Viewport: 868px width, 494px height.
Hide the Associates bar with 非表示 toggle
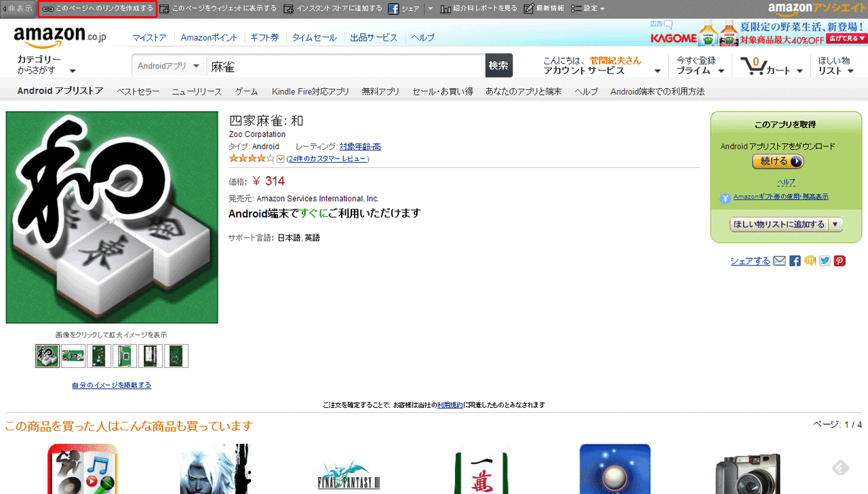point(18,9)
